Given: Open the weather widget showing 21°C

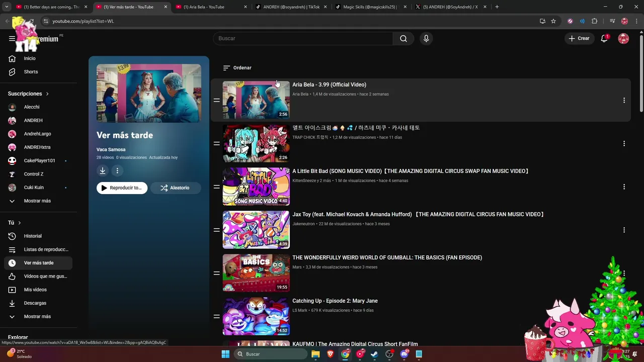Looking at the screenshot, I should point(19,354).
